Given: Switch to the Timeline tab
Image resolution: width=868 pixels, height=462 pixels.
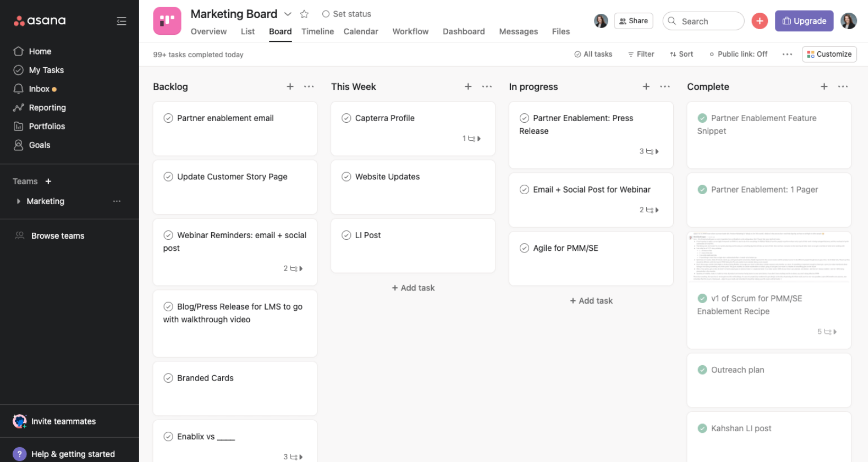Looking at the screenshot, I should [318, 32].
